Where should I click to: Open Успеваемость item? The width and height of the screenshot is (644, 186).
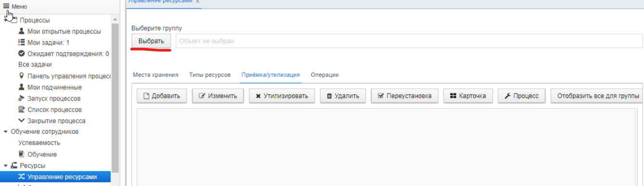(39, 143)
